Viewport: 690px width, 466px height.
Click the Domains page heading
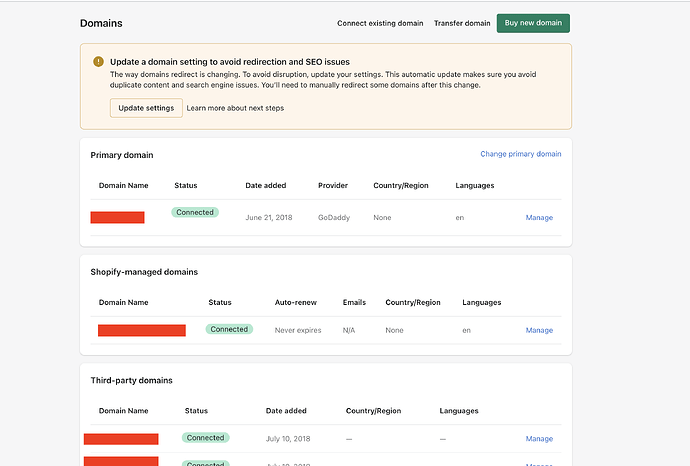(x=101, y=23)
